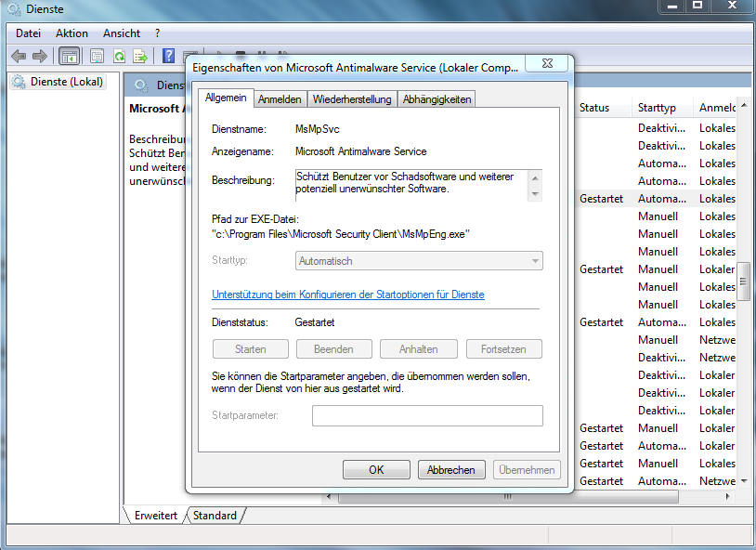Switch to the Wiederherstellung tab

[352, 99]
